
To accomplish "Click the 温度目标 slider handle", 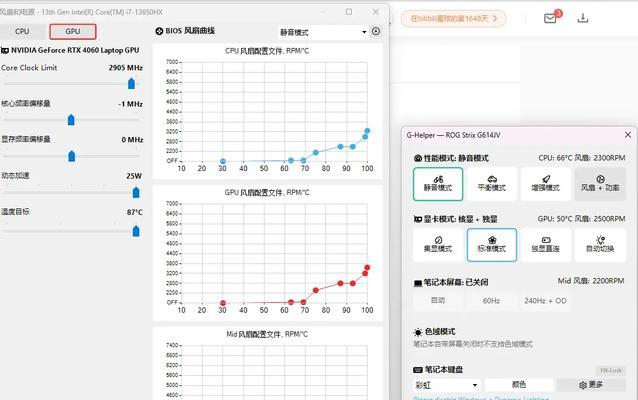I will click(136, 231).
